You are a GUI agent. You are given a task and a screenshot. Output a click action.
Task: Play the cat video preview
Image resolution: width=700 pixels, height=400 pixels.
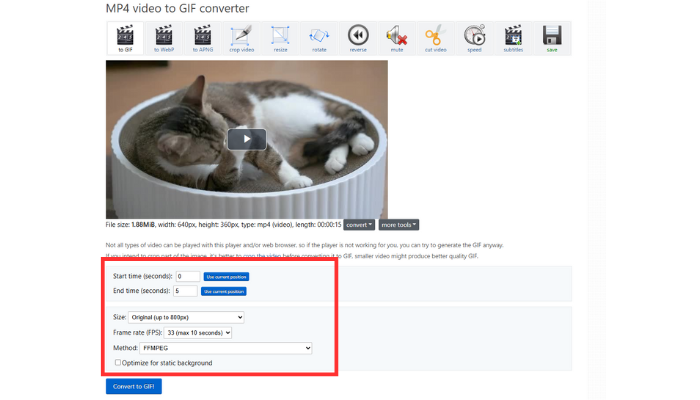tap(247, 139)
